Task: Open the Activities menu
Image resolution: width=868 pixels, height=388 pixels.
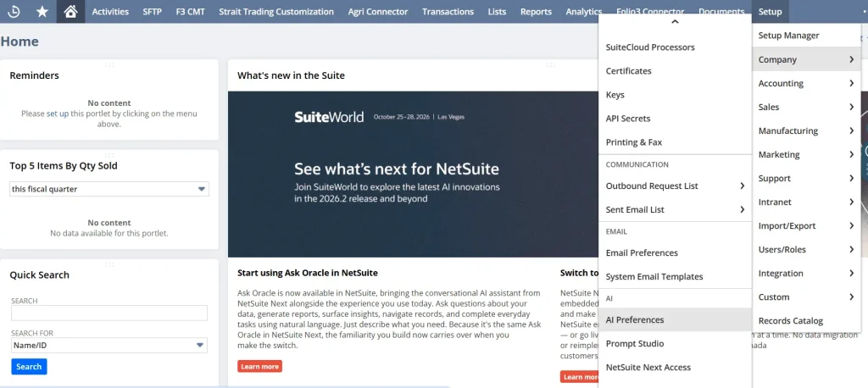Action: pos(110,11)
